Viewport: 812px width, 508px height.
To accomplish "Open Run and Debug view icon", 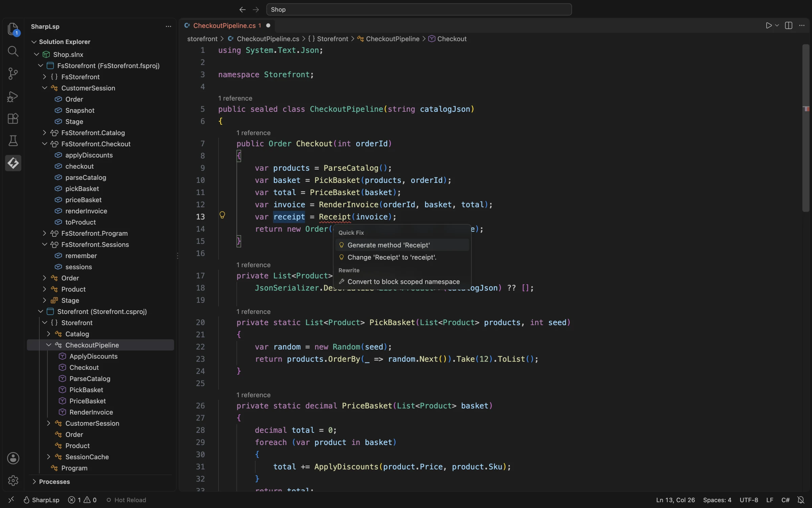I will click(x=13, y=96).
